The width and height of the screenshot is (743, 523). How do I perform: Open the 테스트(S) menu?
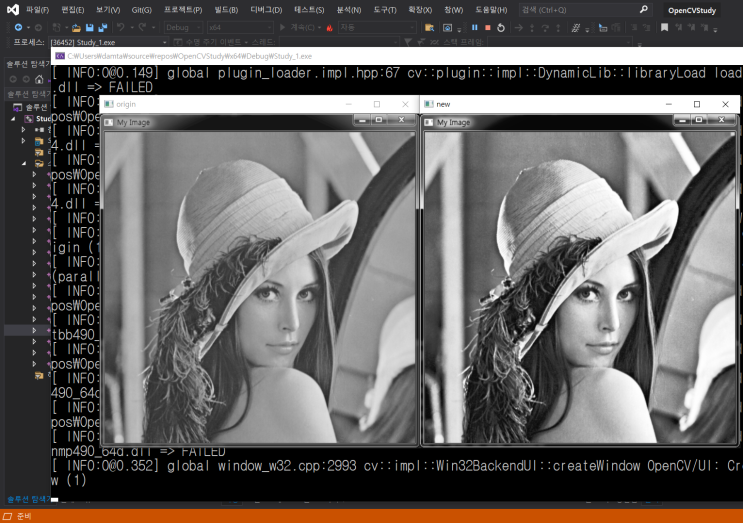pyautogui.click(x=309, y=9)
